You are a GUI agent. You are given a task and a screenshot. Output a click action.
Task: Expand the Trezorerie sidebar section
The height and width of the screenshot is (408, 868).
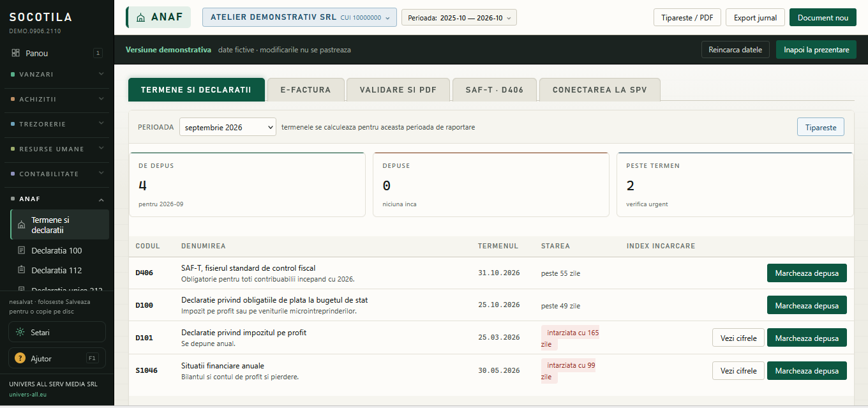pos(57,124)
